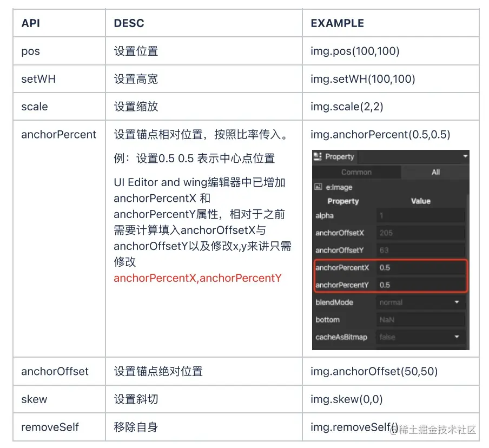Viewport: 489px width, 448px height.
Task: Click the blendMode property label
Action: (x=334, y=302)
